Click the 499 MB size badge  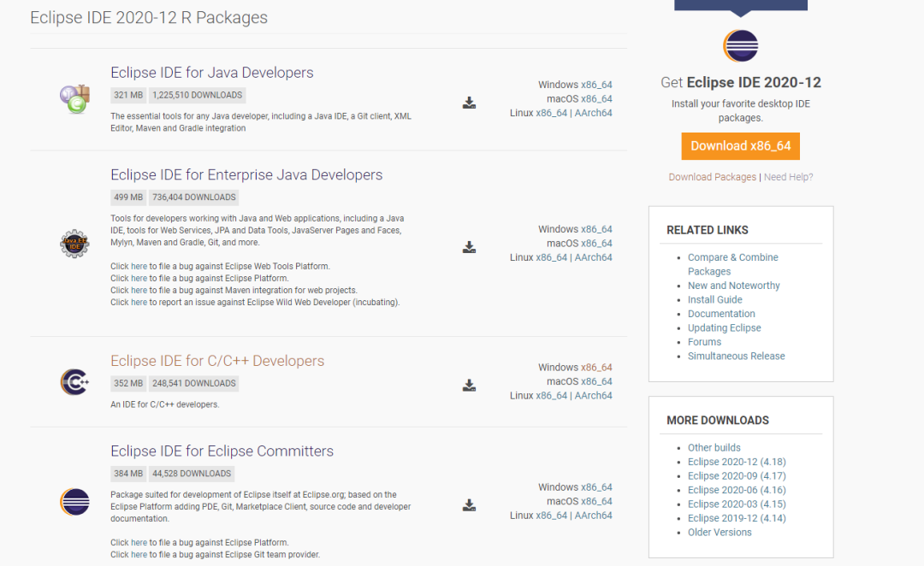127,198
